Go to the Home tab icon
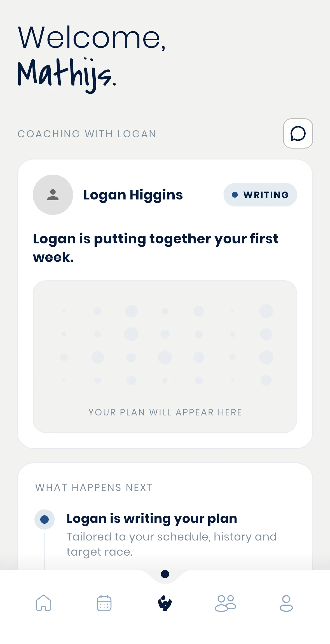 click(x=43, y=603)
